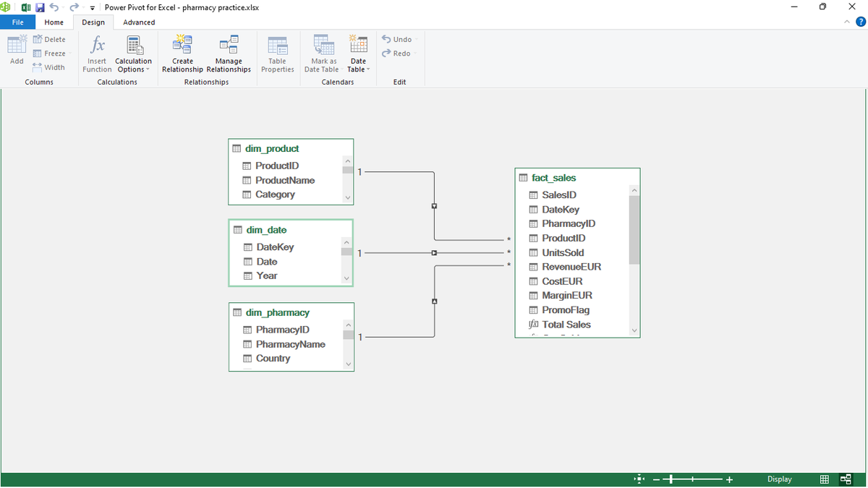868x488 pixels.
Task: Click scroll-down arrow in dim_pharmacy table
Action: 348,364
